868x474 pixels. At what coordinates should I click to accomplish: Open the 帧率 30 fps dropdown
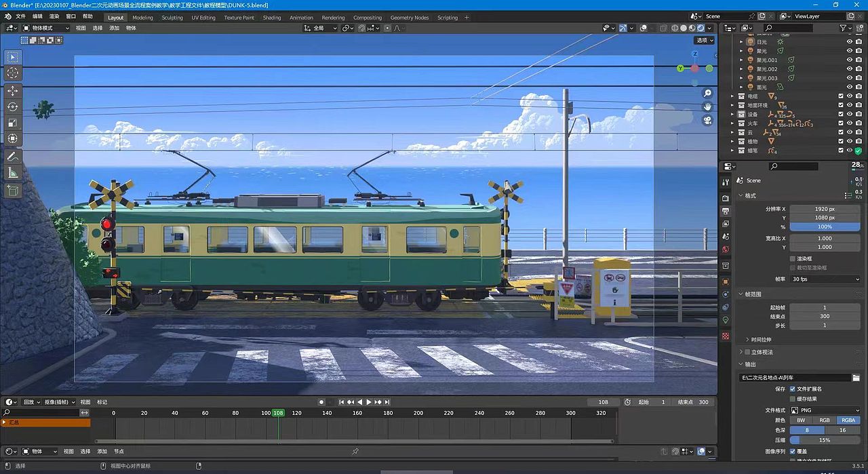coord(825,279)
